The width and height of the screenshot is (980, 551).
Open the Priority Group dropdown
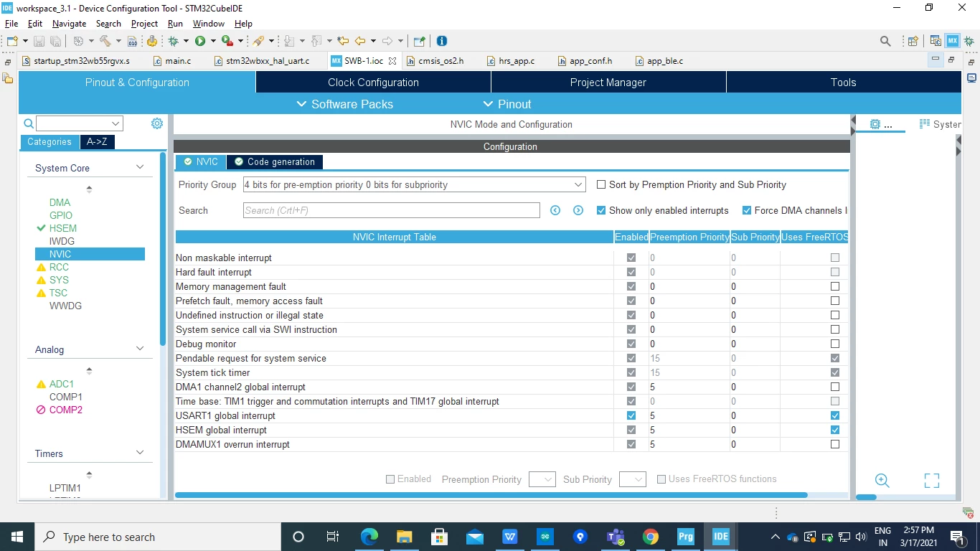click(x=415, y=184)
